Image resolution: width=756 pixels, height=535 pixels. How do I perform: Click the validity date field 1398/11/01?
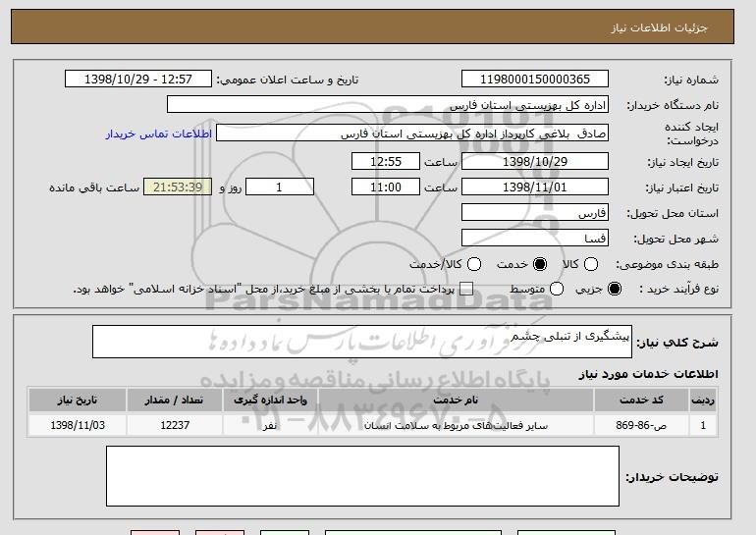[535, 187]
